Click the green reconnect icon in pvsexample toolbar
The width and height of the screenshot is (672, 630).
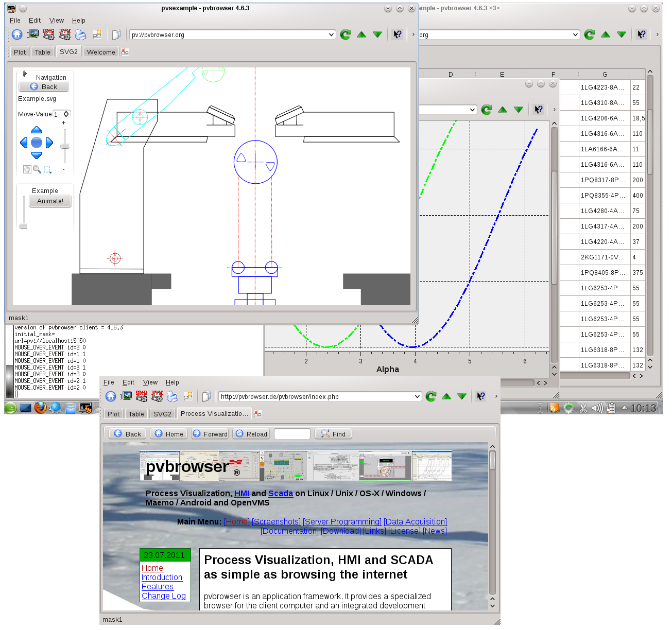(x=346, y=34)
